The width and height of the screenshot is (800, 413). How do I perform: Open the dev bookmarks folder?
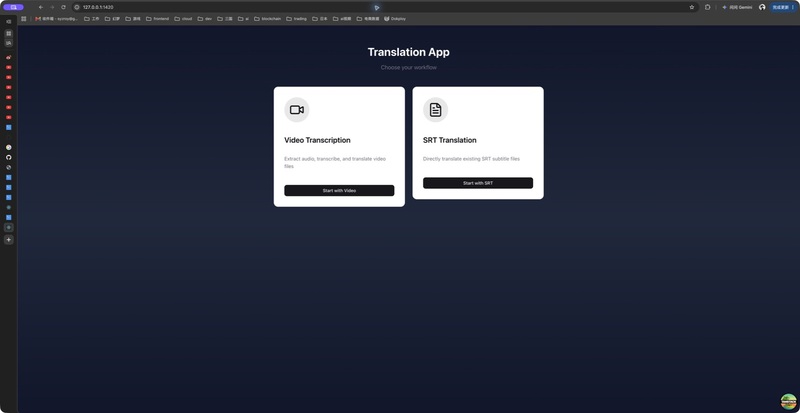click(205, 19)
